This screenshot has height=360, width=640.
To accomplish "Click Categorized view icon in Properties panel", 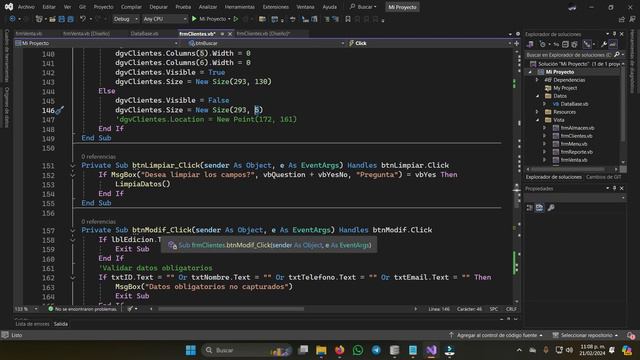I will (x=530, y=208).
